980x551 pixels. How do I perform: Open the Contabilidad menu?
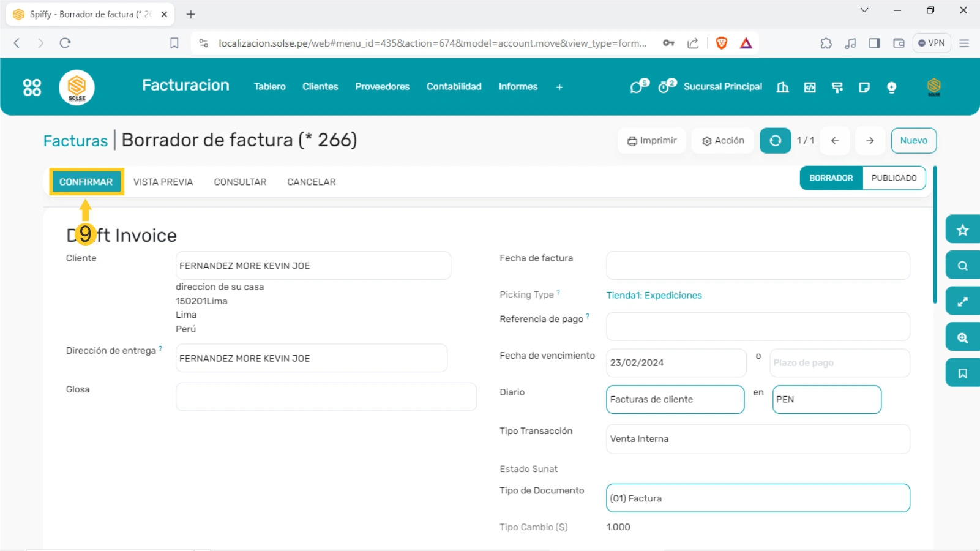click(x=454, y=87)
